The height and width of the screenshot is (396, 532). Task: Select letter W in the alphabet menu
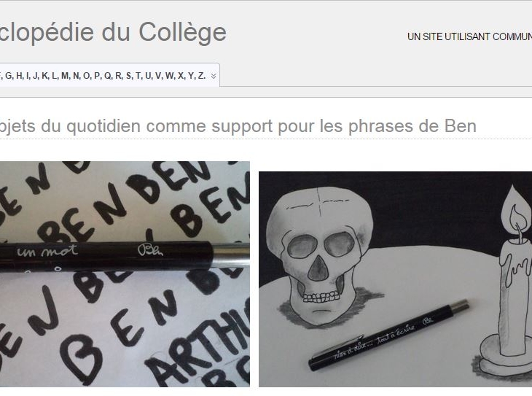click(168, 76)
